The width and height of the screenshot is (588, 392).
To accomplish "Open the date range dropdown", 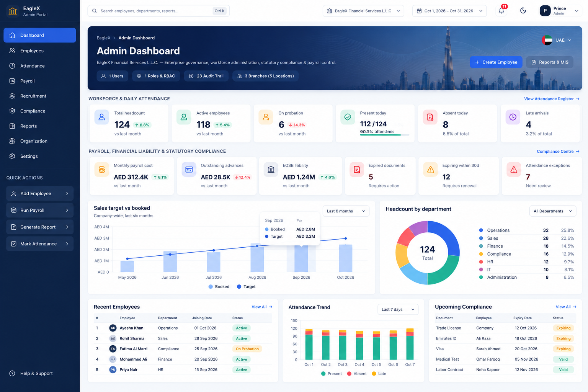I will 449,11.
